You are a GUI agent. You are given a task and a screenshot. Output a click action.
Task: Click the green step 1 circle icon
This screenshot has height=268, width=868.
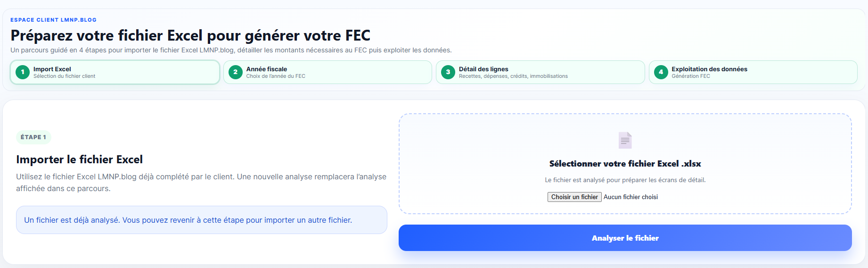[23, 72]
